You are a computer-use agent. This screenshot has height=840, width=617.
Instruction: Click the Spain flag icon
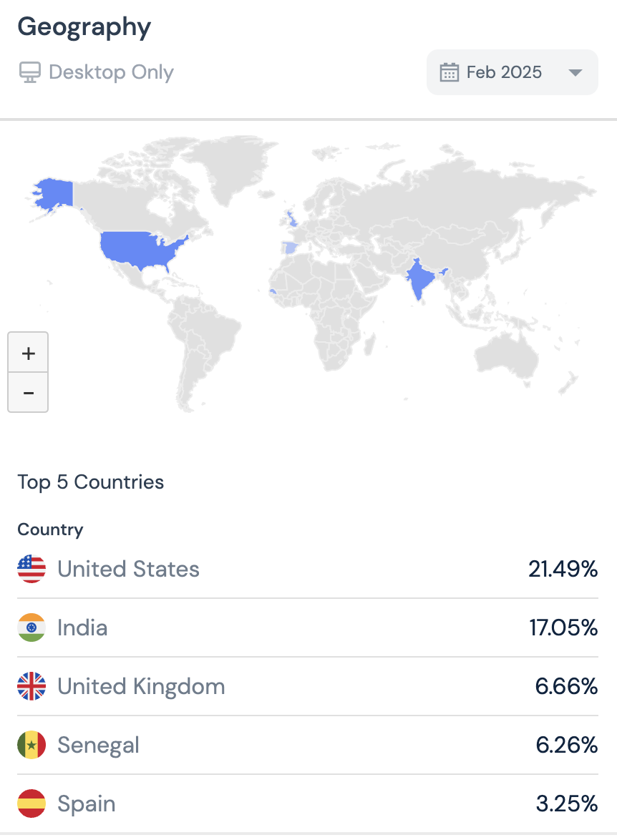click(x=31, y=804)
